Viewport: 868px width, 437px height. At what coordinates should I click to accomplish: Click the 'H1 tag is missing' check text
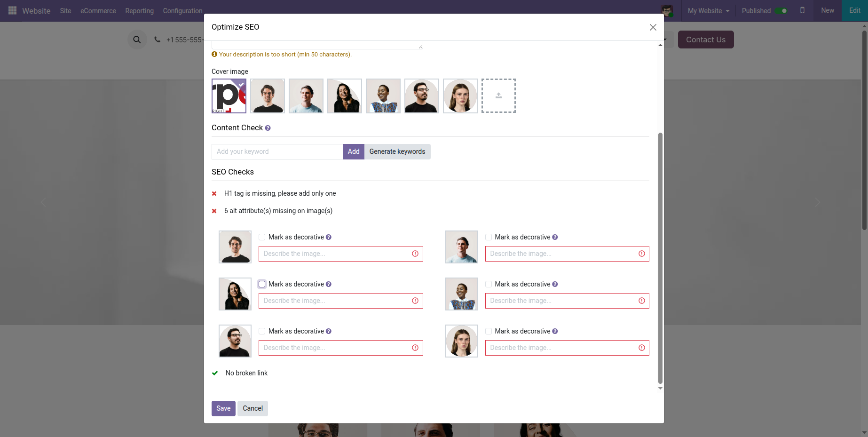coord(280,193)
